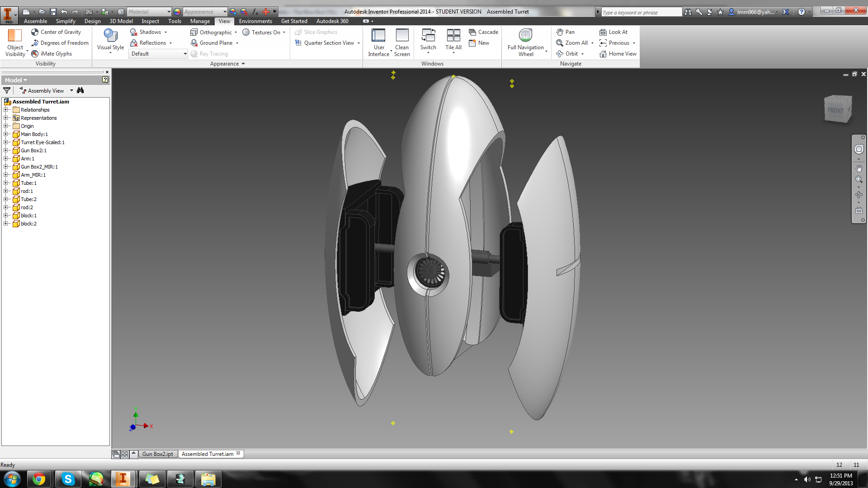
Task: Expand the Appearance panel arrow
Action: pos(243,64)
